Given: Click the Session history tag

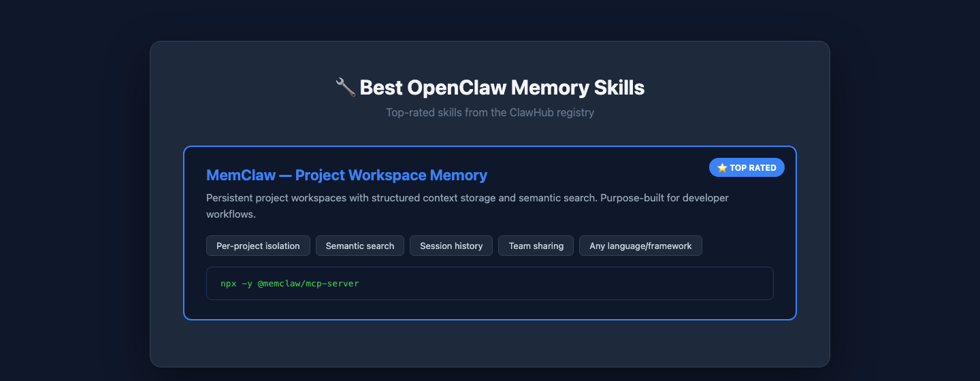Looking at the screenshot, I should tap(451, 246).
